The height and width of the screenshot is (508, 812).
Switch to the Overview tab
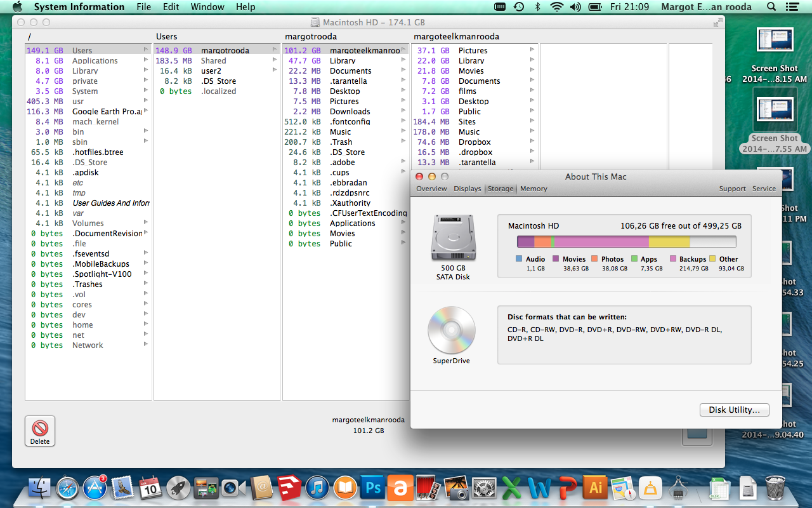coord(431,189)
